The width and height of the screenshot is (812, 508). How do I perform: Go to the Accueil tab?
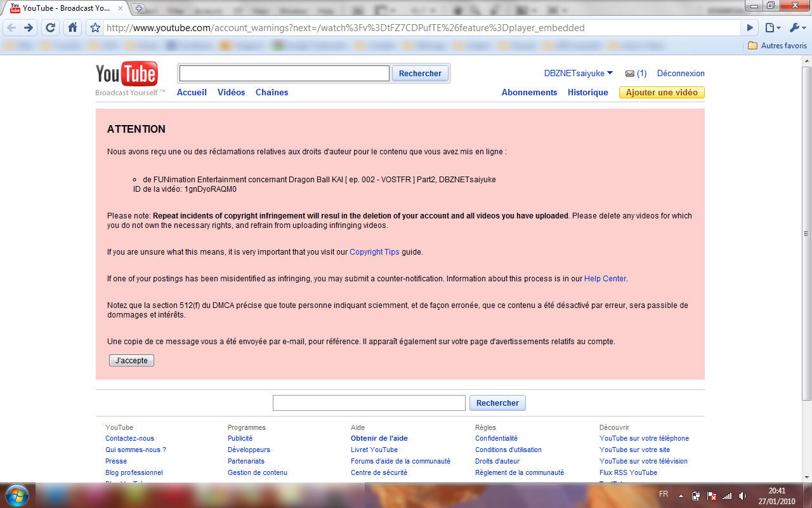(x=192, y=92)
